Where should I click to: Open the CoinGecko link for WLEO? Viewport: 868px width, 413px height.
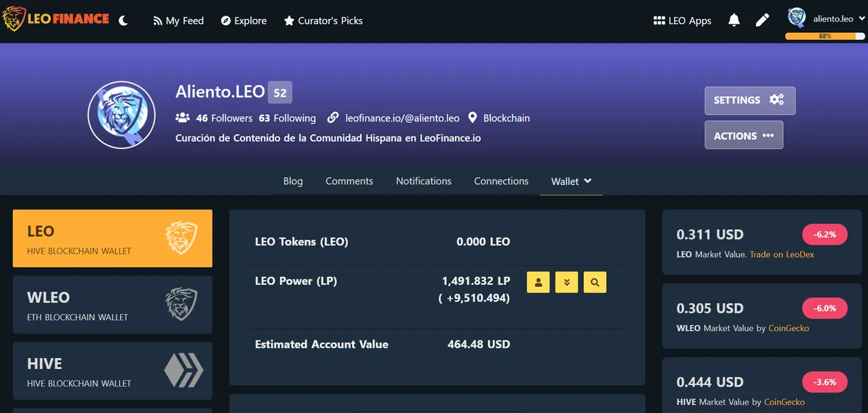(x=789, y=328)
